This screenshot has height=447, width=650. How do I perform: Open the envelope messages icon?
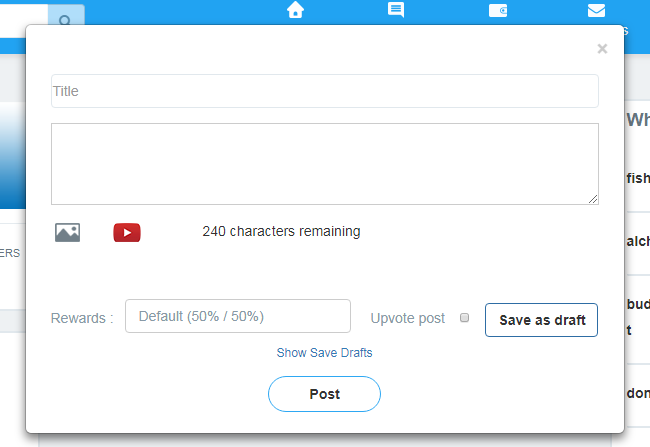[x=596, y=11]
